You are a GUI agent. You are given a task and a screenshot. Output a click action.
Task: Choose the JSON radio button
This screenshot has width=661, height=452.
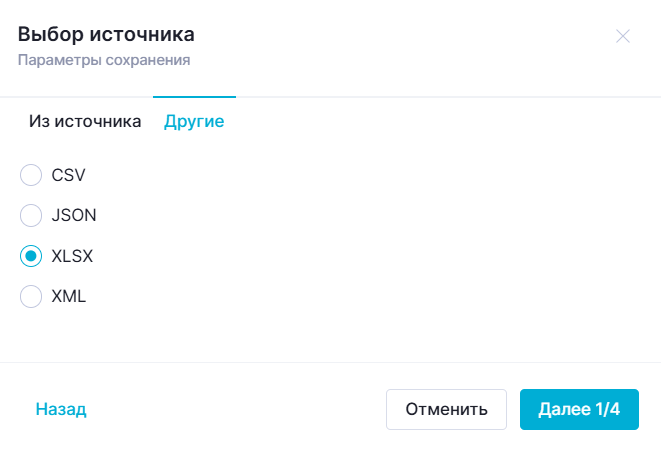tap(31, 215)
